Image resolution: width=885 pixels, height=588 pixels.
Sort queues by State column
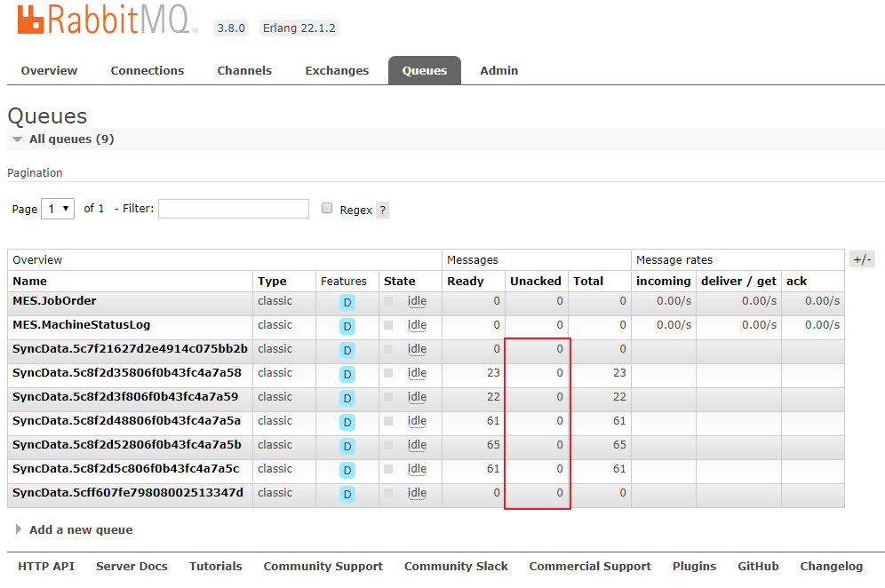(400, 281)
